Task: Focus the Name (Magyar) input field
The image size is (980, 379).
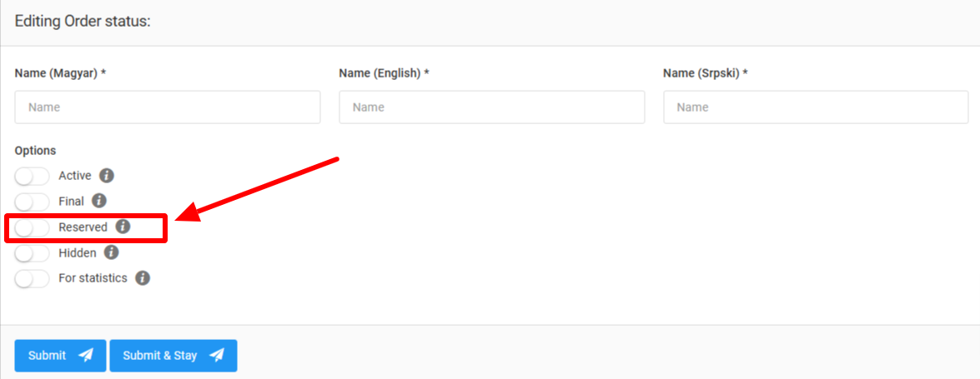Action: click(x=167, y=107)
